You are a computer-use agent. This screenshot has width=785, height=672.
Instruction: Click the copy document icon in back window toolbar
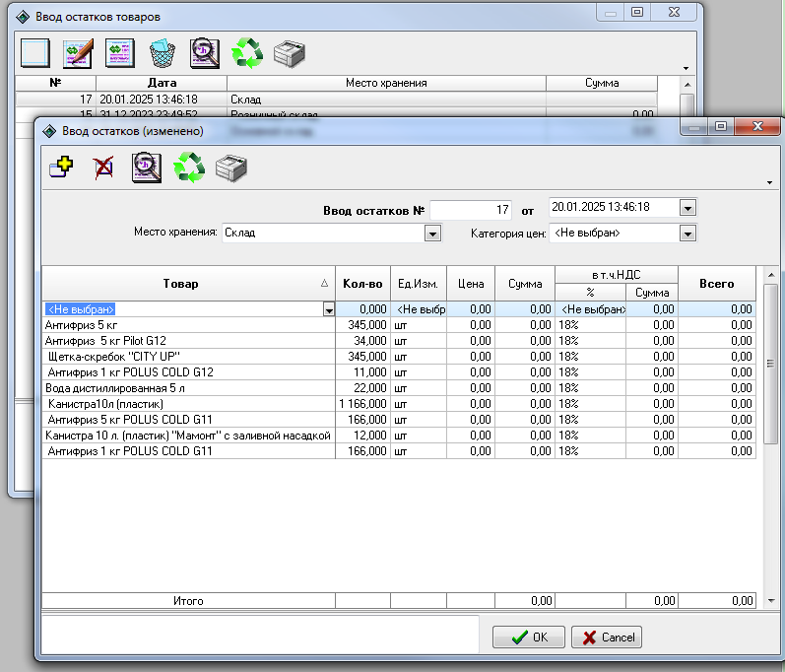[x=119, y=53]
